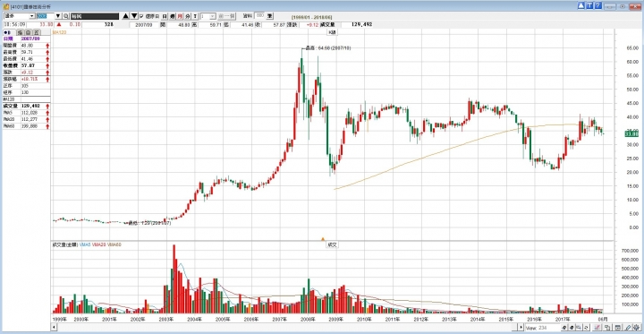Image resolution: width=644 pixels, height=334 pixels.
Task: Click the 成交 volume pane label button
Action: coord(332,244)
